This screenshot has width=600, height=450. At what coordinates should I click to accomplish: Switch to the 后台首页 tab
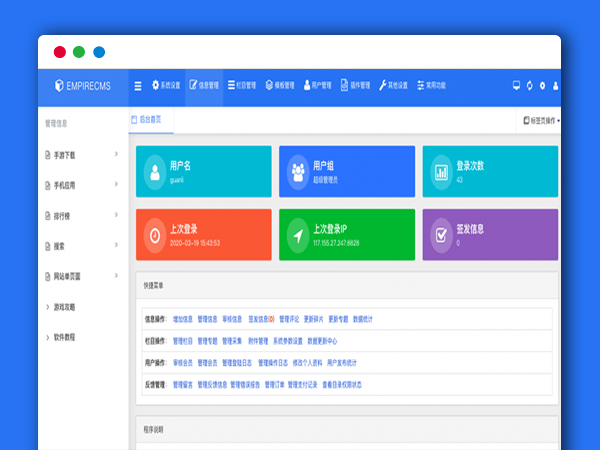[151, 120]
